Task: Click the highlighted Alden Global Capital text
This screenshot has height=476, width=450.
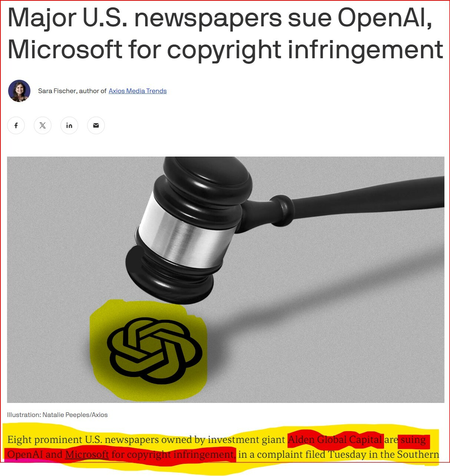Action: [x=335, y=440]
